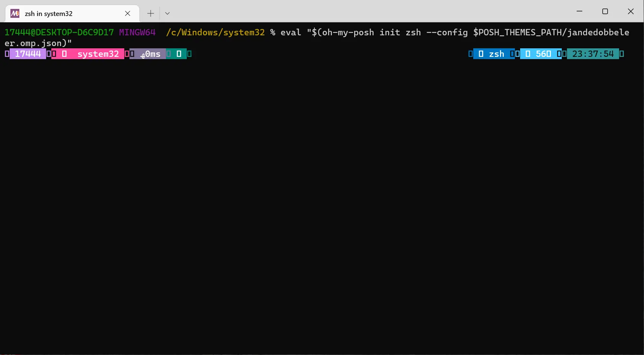The height and width of the screenshot is (355, 644).
Task: Click the light blue 560 segment
Action: pos(541,54)
